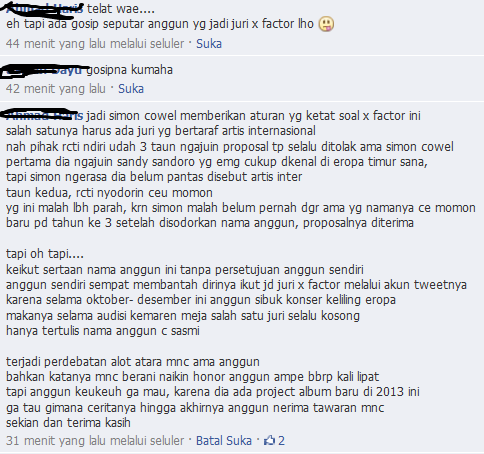The image size is (484, 454).
Task: Click Batal Suka to unlike the long comment
Action: [x=224, y=441]
